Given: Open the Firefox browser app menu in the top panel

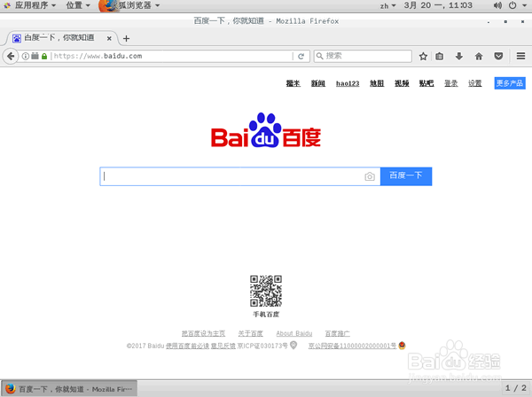Looking at the screenshot, I should tap(130, 5).
